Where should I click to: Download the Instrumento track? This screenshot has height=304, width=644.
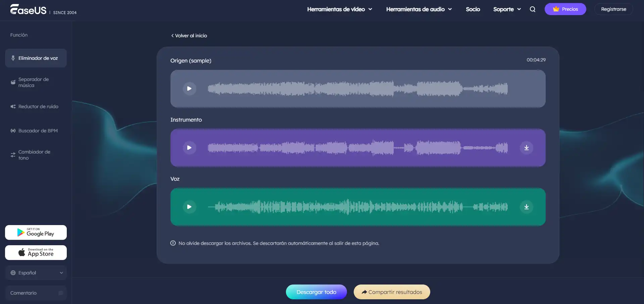[x=527, y=148]
